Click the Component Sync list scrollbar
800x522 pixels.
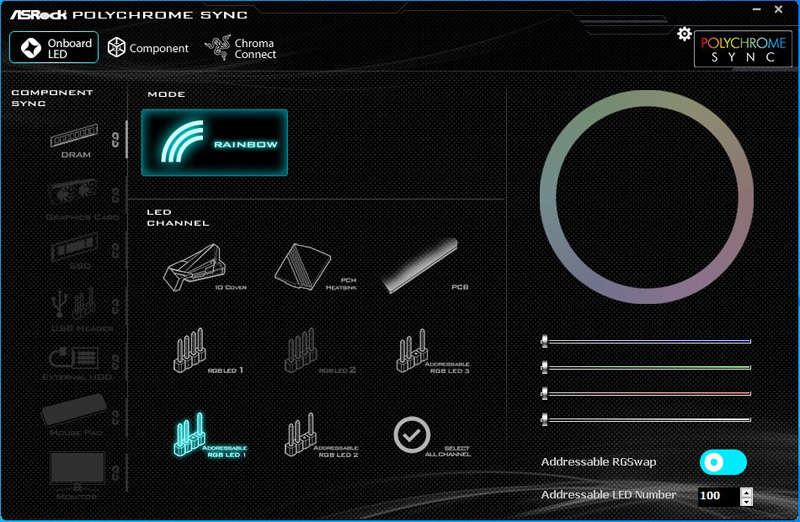click(126, 140)
